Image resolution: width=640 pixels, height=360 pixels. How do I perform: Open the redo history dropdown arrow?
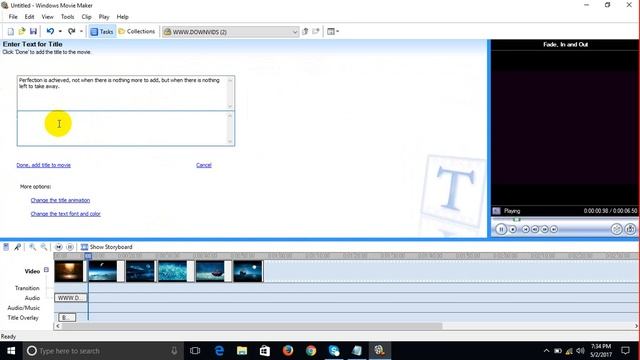81,31
